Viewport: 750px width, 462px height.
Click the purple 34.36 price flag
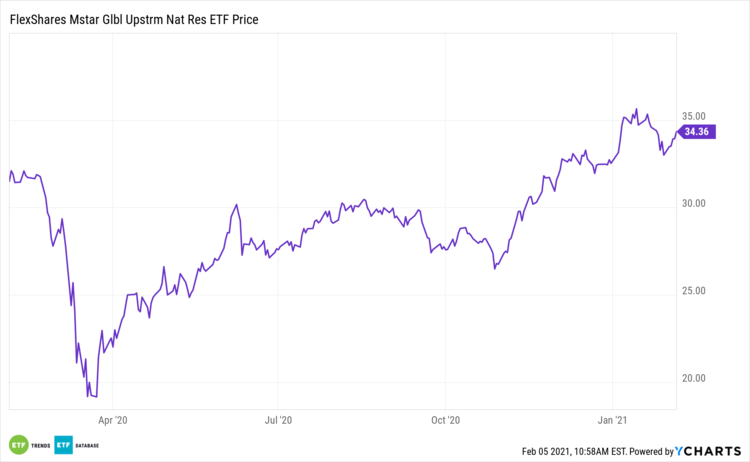click(x=697, y=131)
